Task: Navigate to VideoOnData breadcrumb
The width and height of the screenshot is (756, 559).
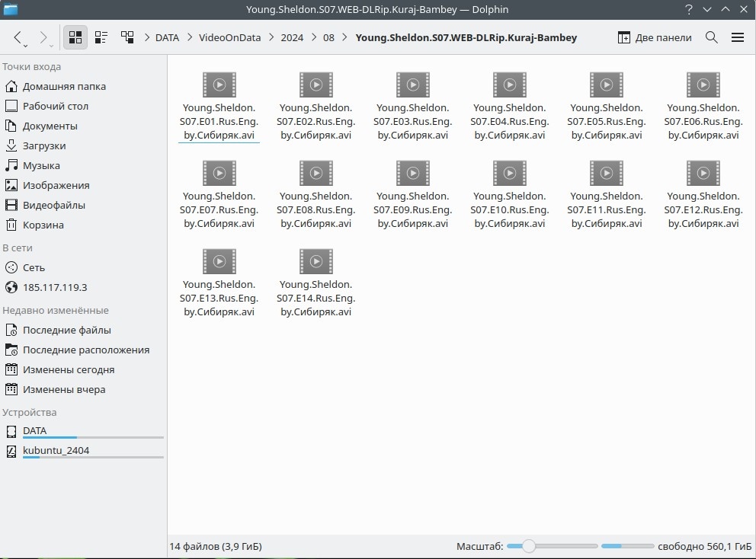Action: click(230, 37)
